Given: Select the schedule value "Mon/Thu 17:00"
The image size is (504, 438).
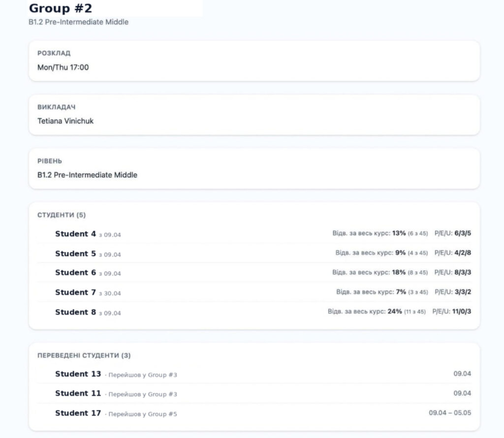Looking at the screenshot, I should pyautogui.click(x=63, y=67).
